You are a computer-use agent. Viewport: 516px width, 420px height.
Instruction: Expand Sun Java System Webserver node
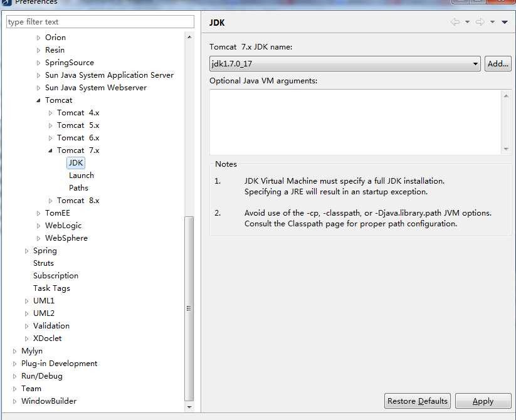point(38,88)
